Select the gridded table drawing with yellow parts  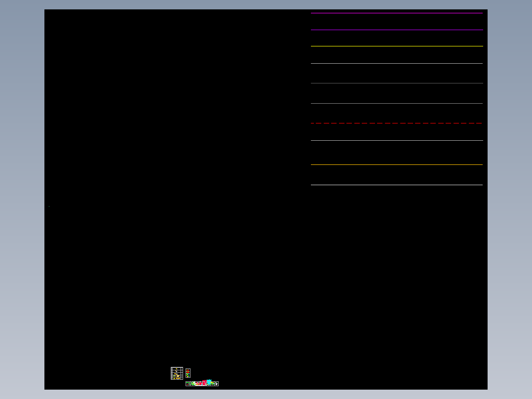coord(177,373)
